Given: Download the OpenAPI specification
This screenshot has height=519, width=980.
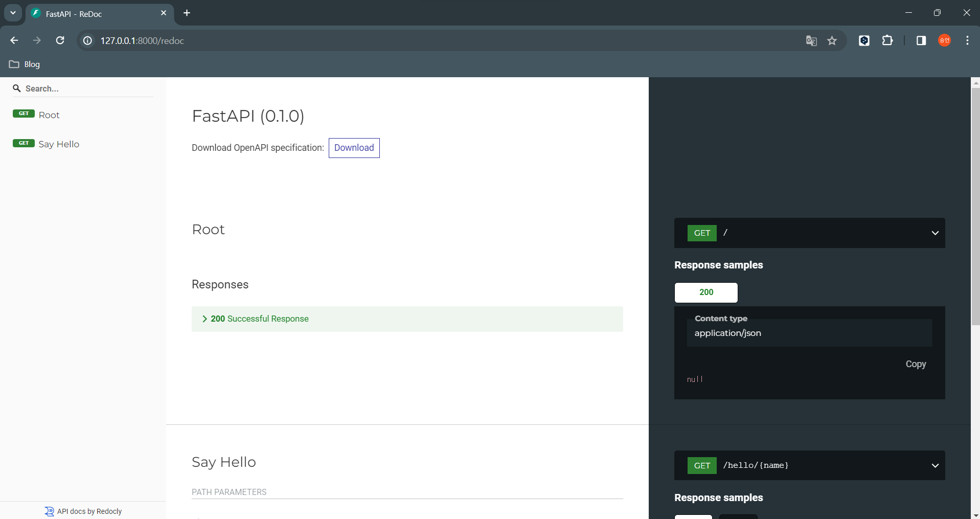Looking at the screenshot, I should click(x=354, y=148).
